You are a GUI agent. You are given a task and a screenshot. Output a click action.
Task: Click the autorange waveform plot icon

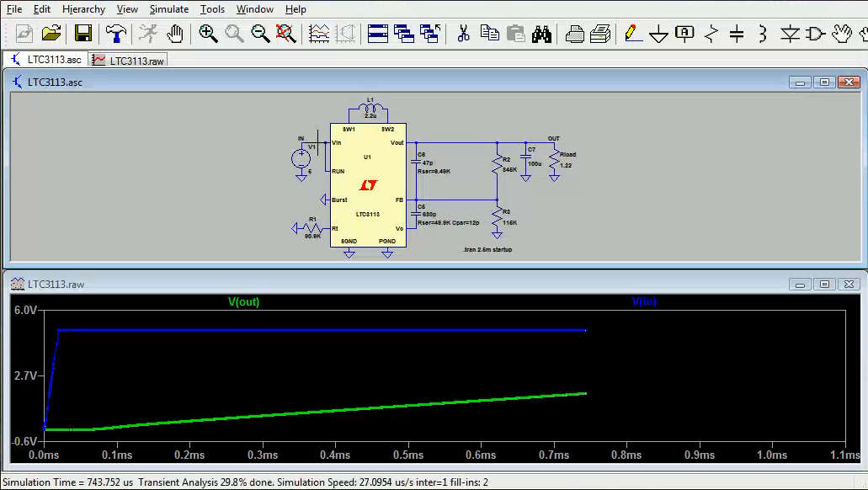coord(319,34)
